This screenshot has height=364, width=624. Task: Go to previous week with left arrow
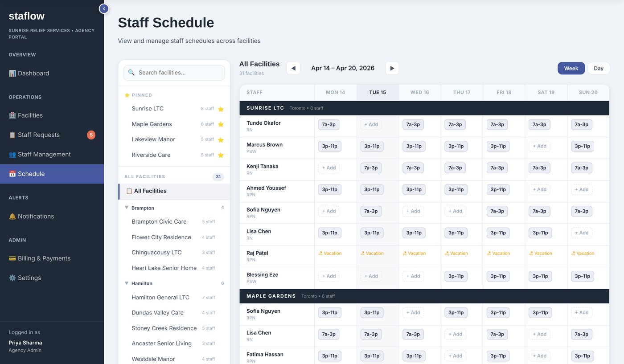click(x=293, y=68)
